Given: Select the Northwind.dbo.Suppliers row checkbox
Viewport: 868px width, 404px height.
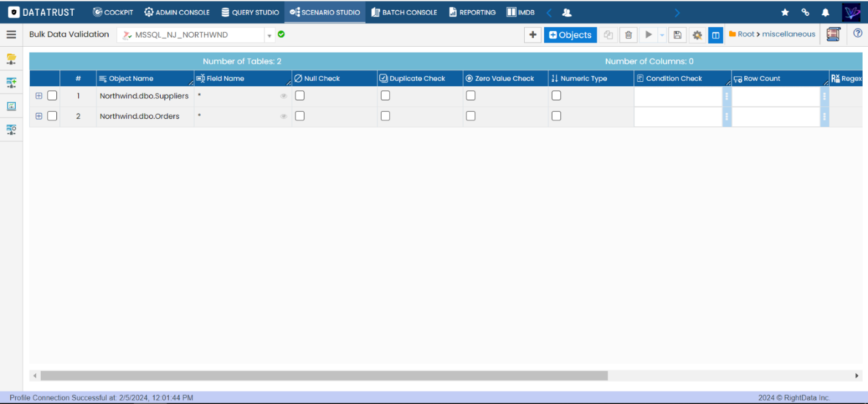Looking at the screenshot, I should (x=52, y=96).
